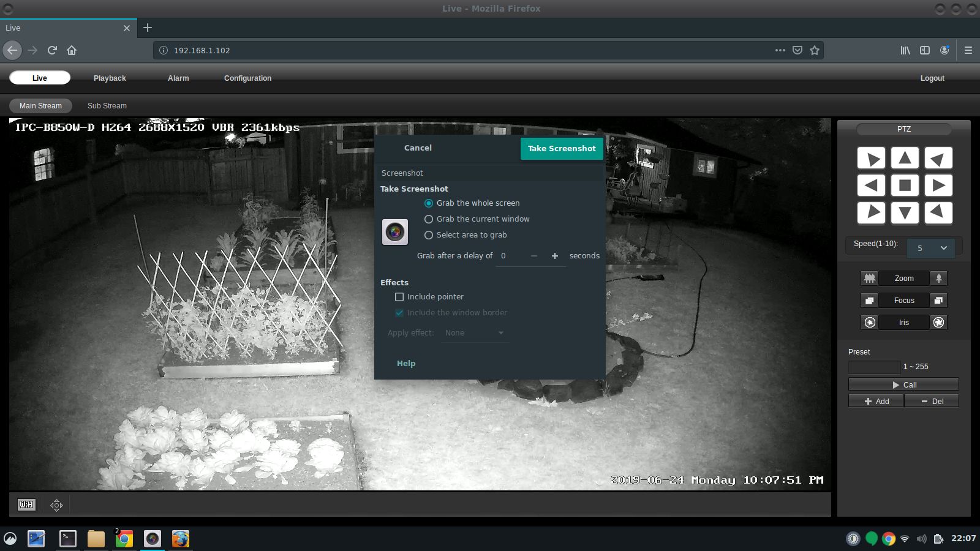This screenshot has height=551, width=980.
Task: Open the Speed(1-10) dropdown
Action: (x=932, y=248)
